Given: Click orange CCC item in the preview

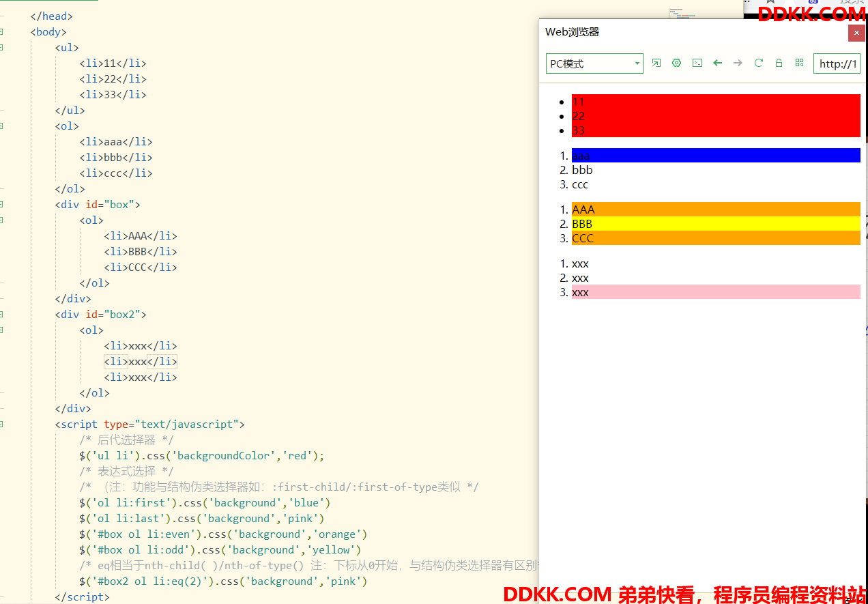Looking at the screenshot, I should click(x=716, y=238).
